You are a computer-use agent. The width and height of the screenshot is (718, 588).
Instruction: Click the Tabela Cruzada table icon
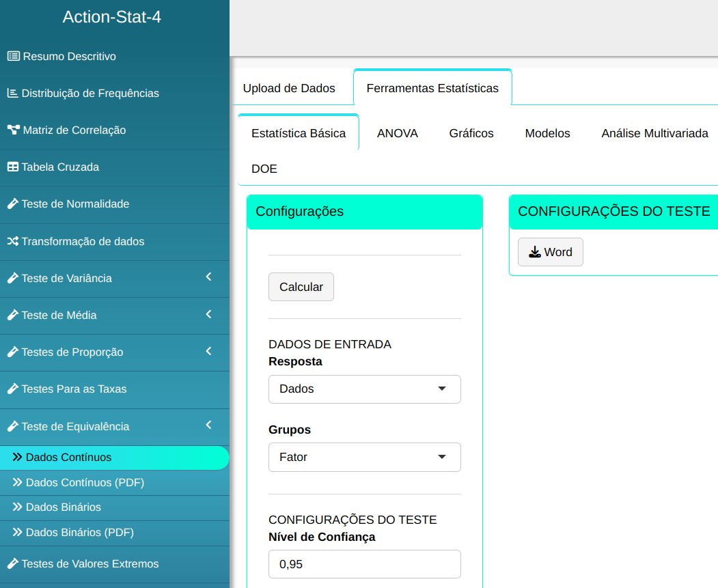coord(12,167)
